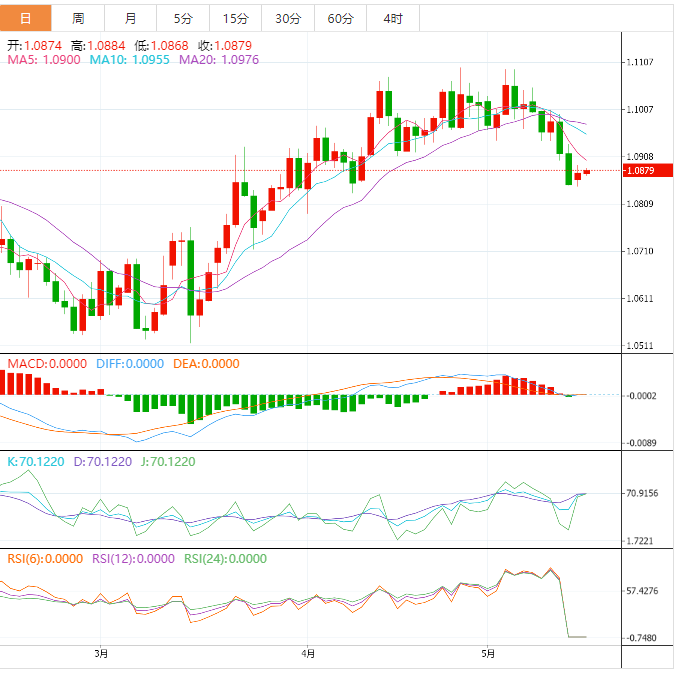Select the DIFF value label

click(129, 364)
